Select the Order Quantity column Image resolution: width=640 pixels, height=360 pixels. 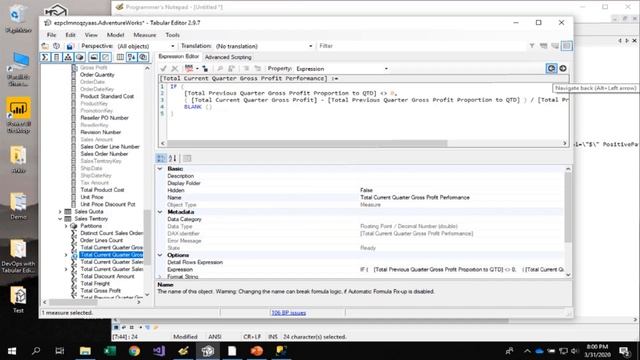pos(97,75)
